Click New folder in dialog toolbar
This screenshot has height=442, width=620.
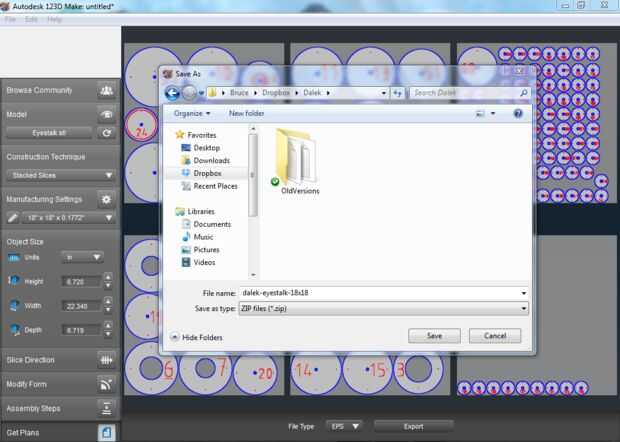pos(246,113)
